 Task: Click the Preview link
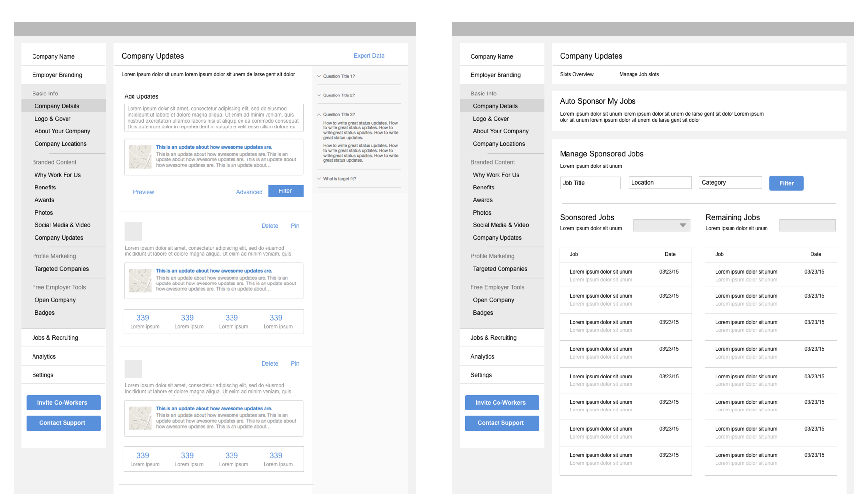143,192
